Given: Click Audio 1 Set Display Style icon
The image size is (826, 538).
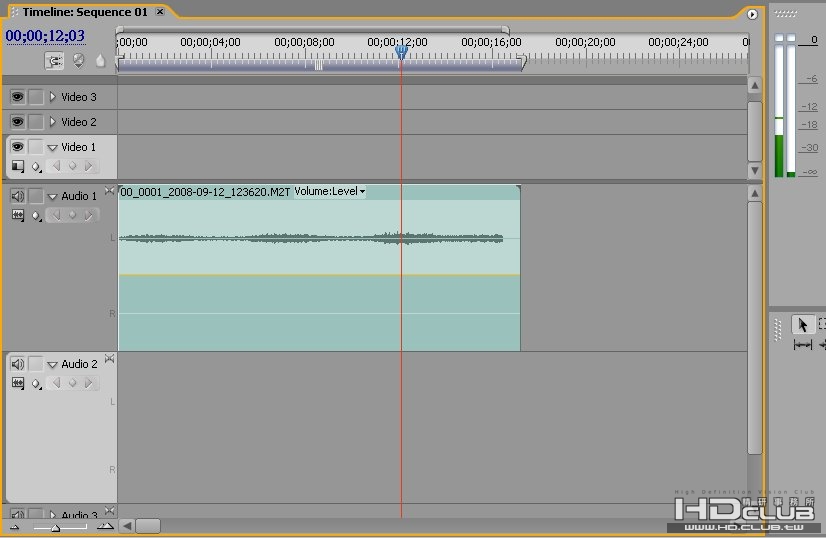Looking at the screenshot, I should point(17,215).
